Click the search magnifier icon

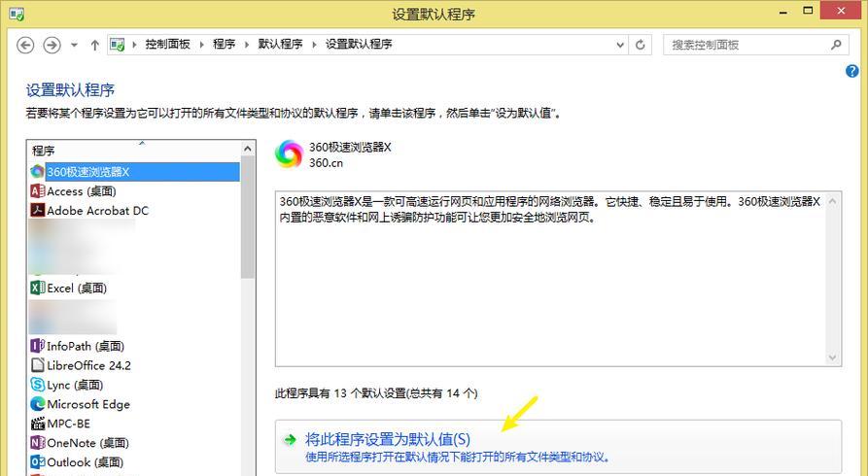point(836,45)
